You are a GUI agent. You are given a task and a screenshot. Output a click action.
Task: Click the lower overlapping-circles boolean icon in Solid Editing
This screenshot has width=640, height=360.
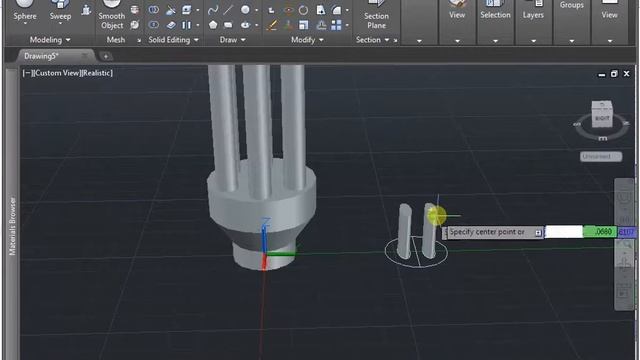[x=153, y=25]
